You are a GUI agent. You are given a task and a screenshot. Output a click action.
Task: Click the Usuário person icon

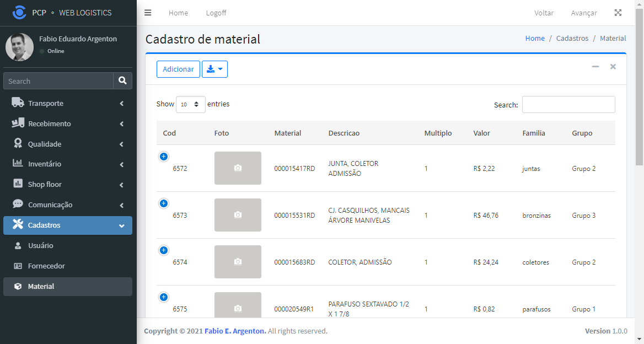tap(18, 245)
